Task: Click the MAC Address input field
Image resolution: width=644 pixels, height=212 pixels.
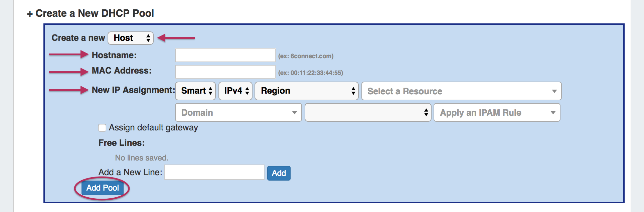Action: click(225, 72)
